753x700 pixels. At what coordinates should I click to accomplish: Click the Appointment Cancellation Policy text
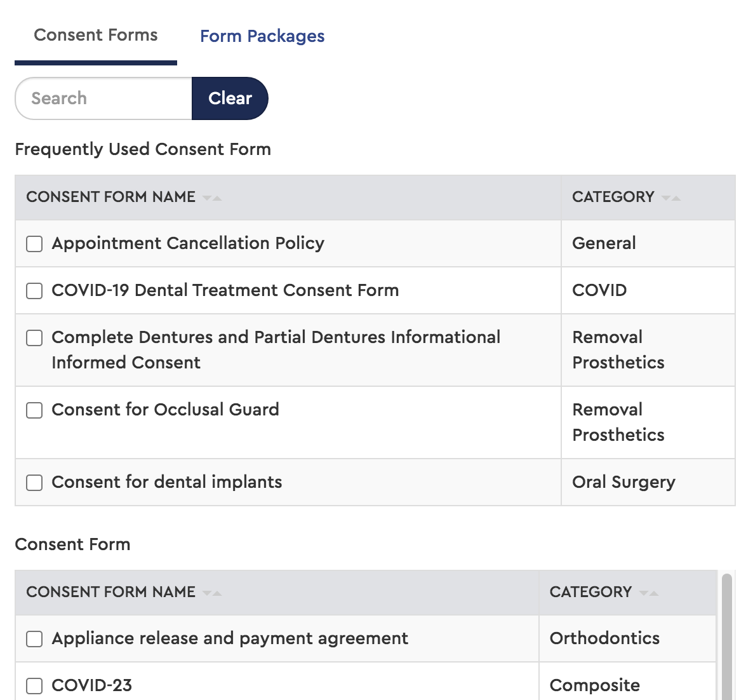(188, 243)
